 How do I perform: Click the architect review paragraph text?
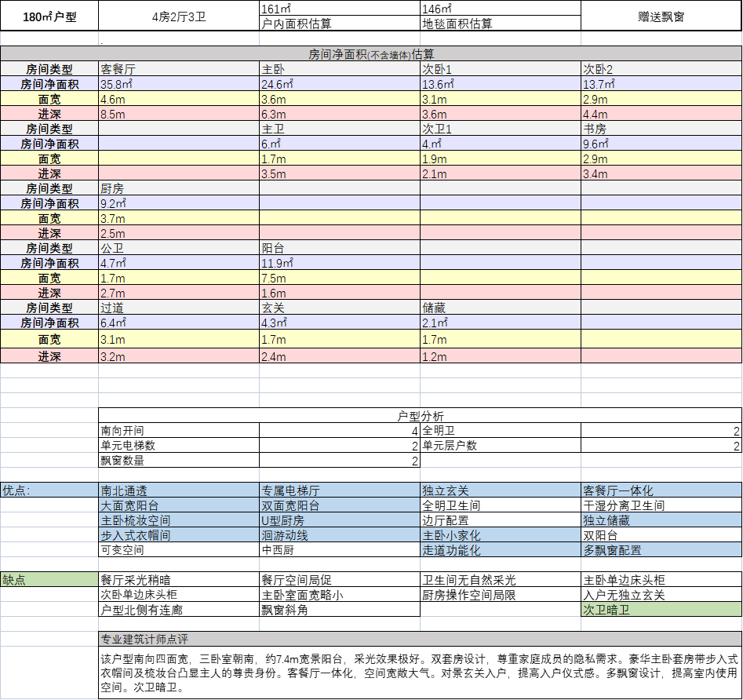(x=420, y=673)
